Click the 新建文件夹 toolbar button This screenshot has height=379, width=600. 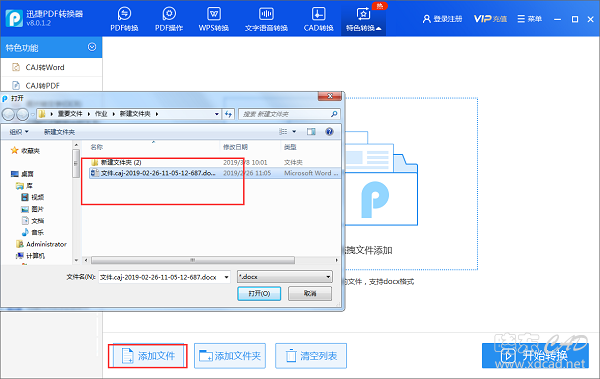click(59, 132)
